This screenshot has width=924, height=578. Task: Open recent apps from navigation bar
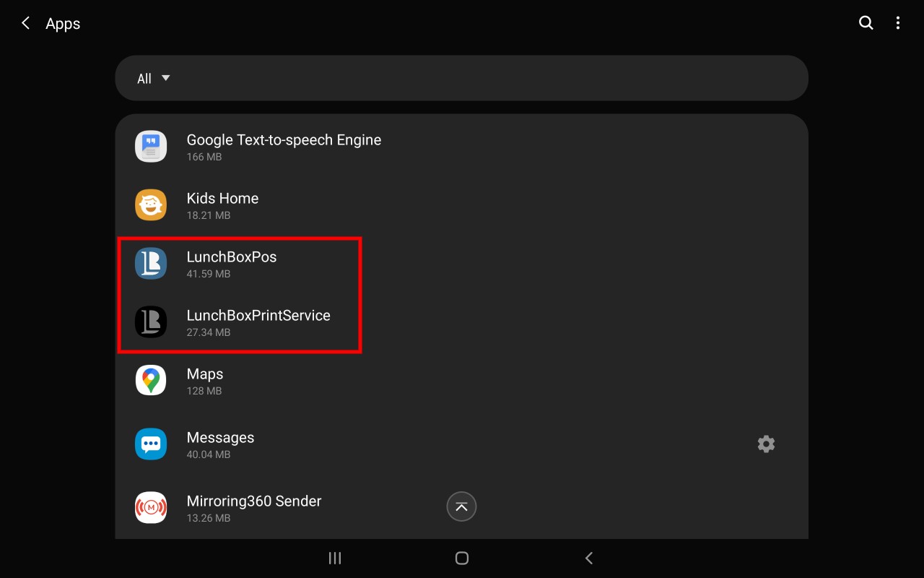[x=335, y=558]
